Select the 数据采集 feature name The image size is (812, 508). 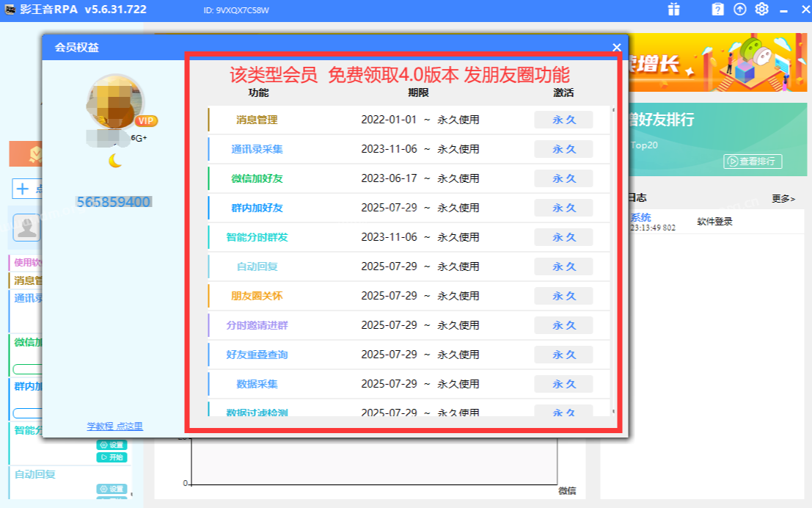point(257,384)
